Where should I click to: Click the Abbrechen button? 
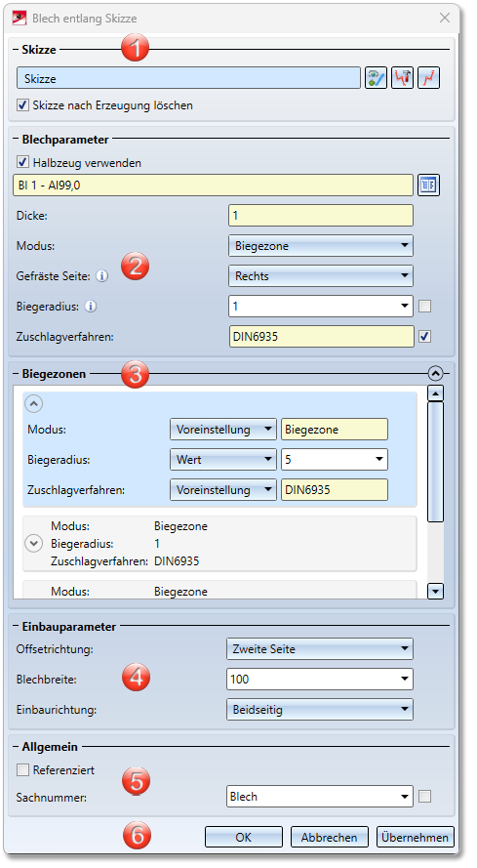[x=330, y=837]
